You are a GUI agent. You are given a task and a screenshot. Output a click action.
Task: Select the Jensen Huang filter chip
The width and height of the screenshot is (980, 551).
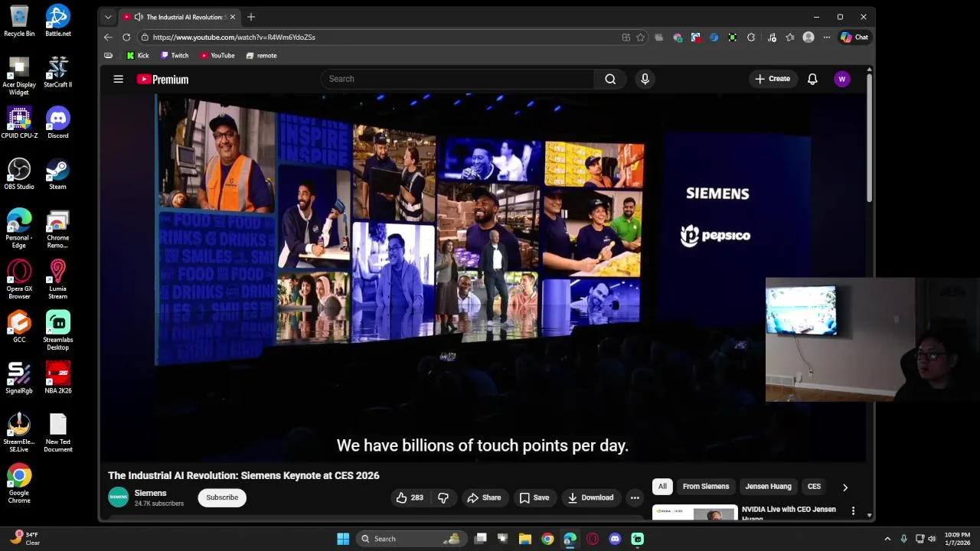click(x=768, y=487)
